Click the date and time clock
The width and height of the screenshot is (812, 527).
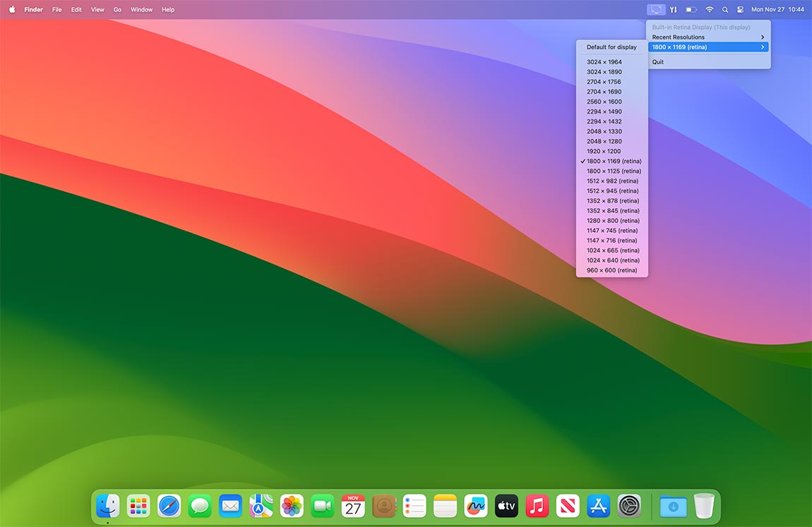click(x=777, y=10)
